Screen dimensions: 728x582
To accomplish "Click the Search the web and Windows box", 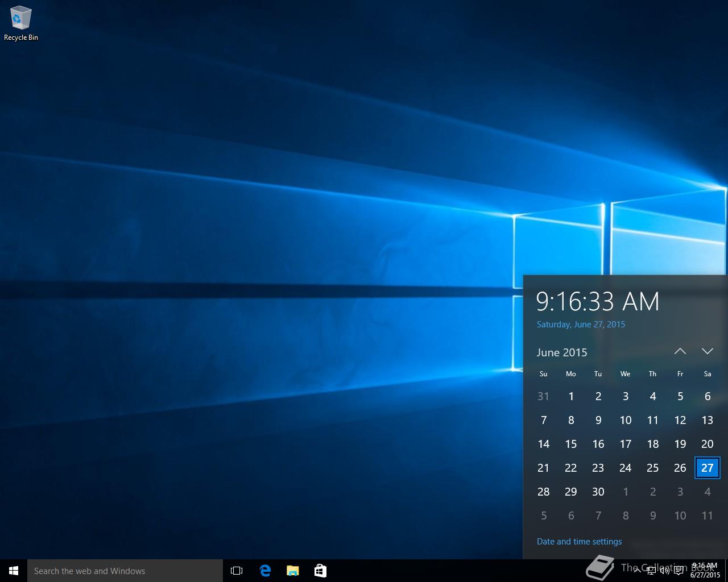I will tap(125, 571).
